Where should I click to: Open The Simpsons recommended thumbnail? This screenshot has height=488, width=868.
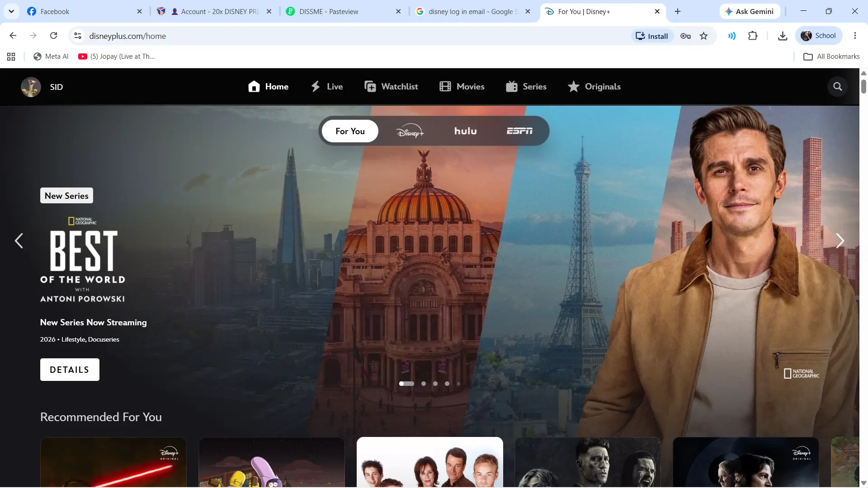pyautogui.click(x=271, y=462)
